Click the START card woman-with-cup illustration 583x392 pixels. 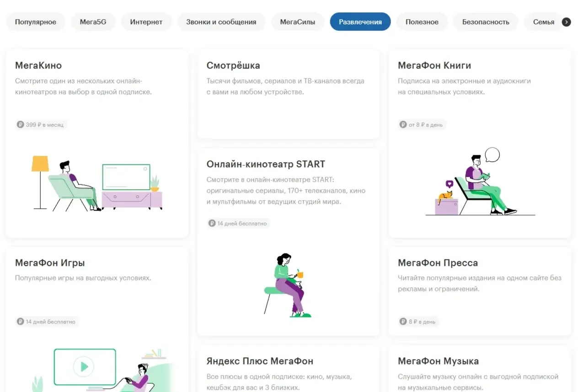pyautogui.click(x=288, y=285)
